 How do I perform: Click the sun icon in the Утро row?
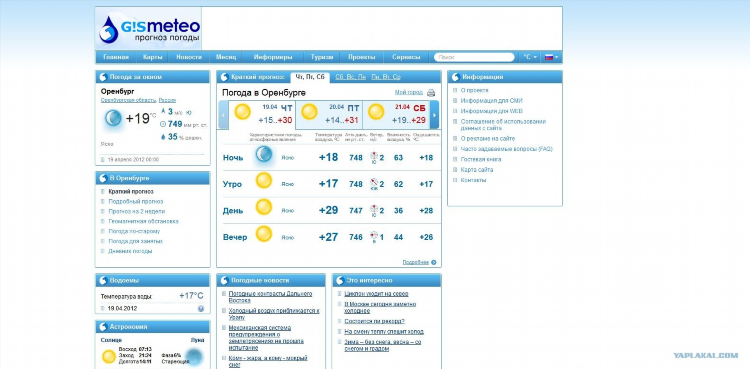point(264,181)
